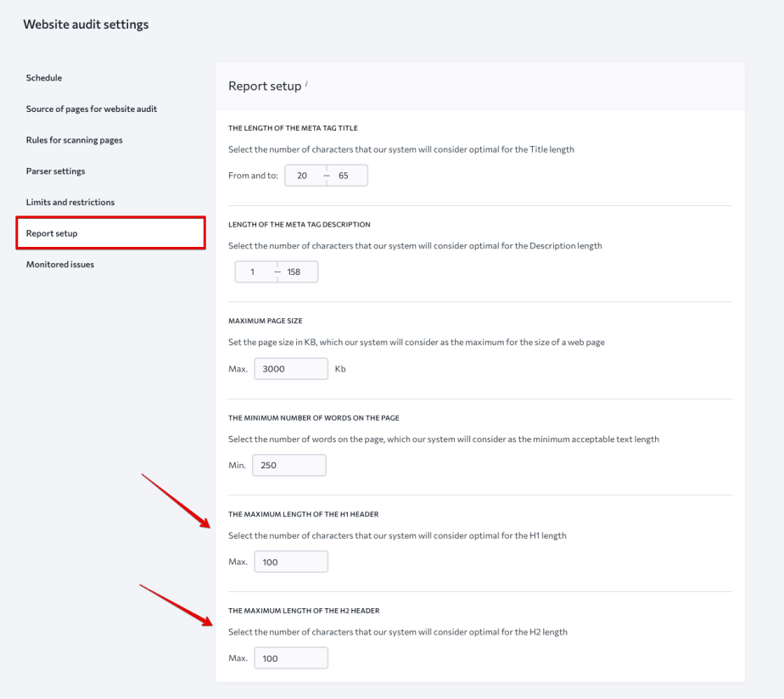784x699 pixels.
Task: Select the minimum words field showing 250
Action: click(x=291, y=465)
